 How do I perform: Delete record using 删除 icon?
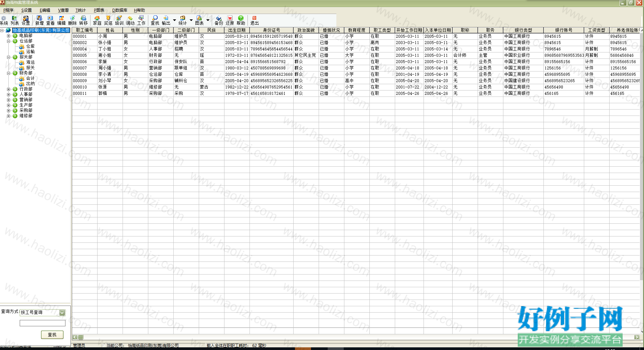72,20
